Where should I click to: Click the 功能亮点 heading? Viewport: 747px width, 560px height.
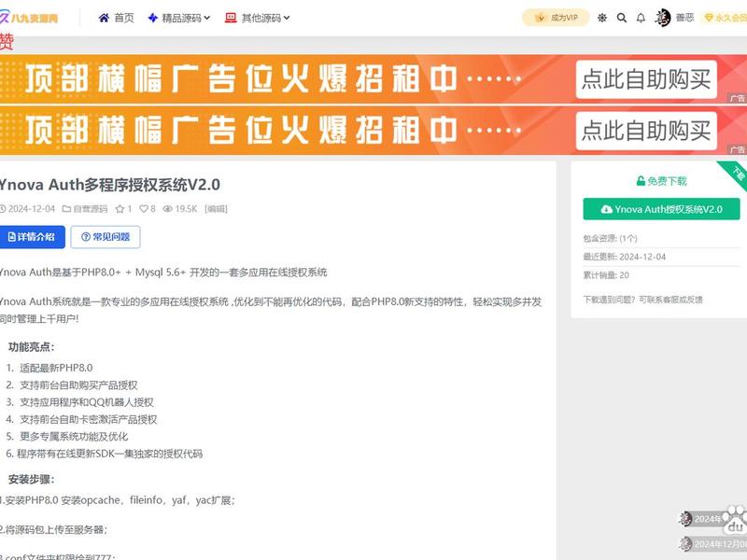click(x=32, y=347)
